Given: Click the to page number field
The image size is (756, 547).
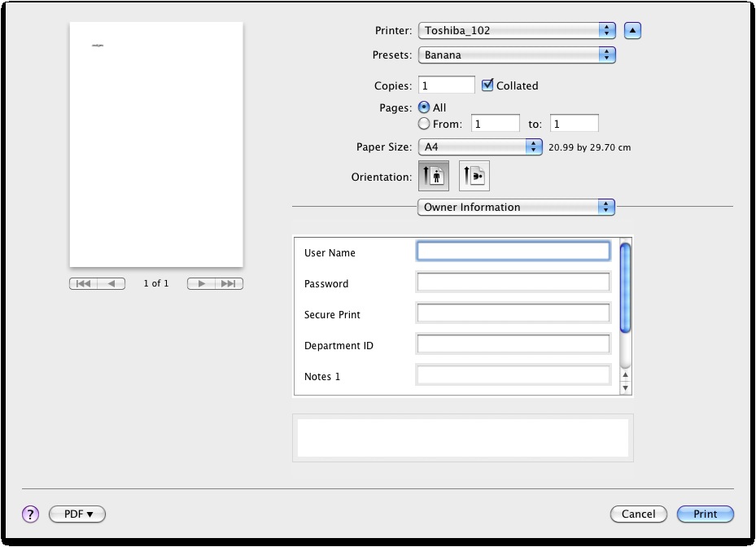Looking at the screenshot, I should (575, 124).
